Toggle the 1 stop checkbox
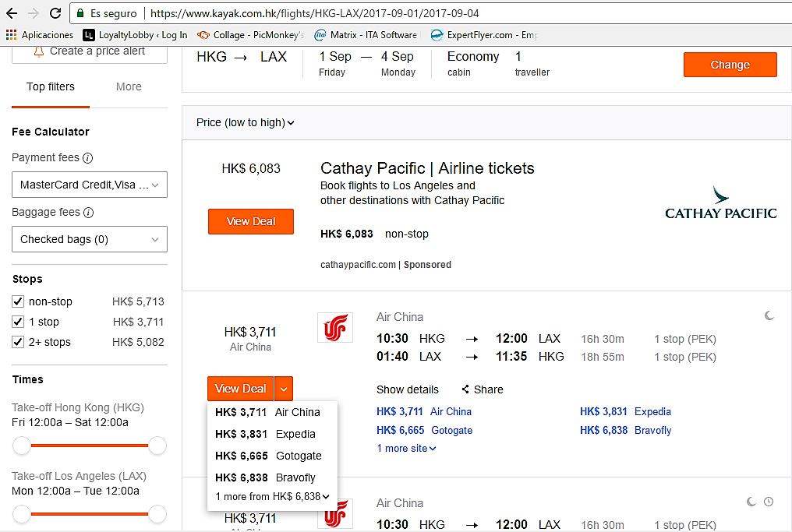The image size is (792, 532). (18, 322)
